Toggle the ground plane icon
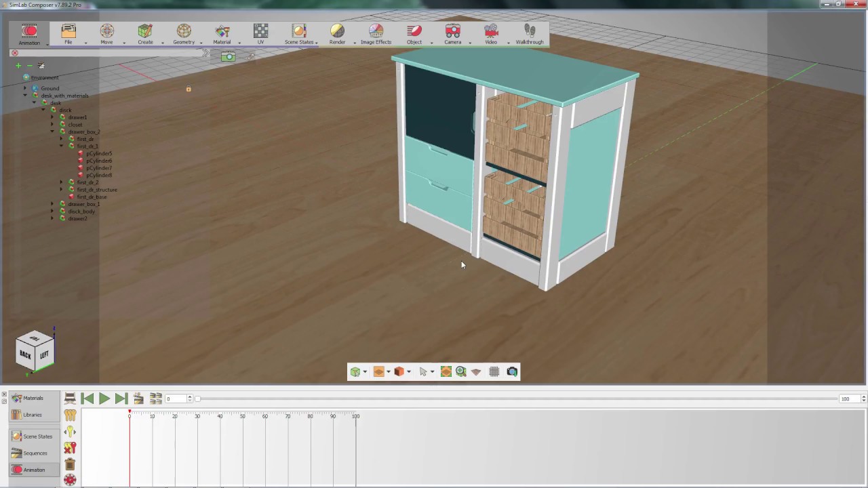The width and height of the screenshot is (868, 488). tap(476, 371)
